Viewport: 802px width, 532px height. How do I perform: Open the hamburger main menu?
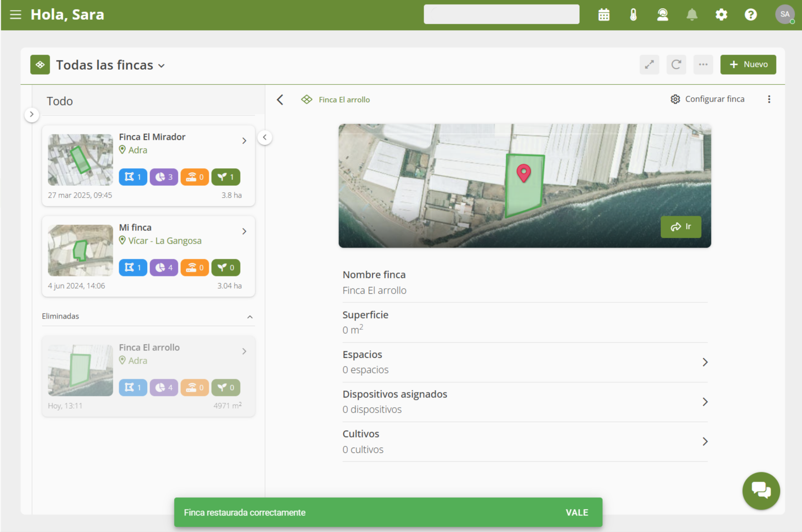point(15,15)
